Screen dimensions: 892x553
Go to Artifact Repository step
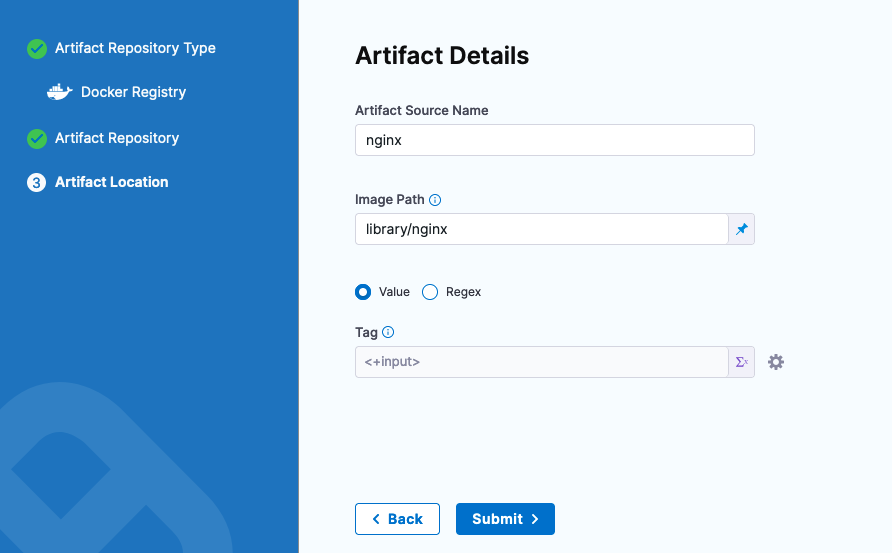point(117,138)
